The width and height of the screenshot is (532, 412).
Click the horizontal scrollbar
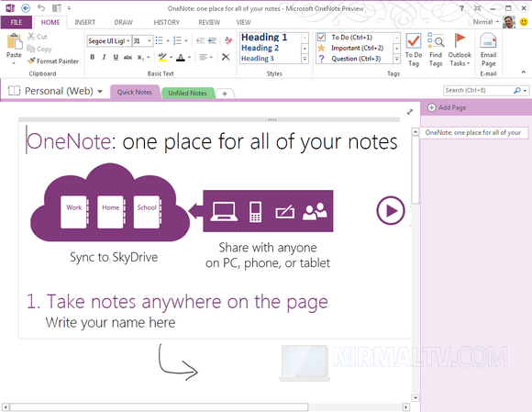[159, 406]
